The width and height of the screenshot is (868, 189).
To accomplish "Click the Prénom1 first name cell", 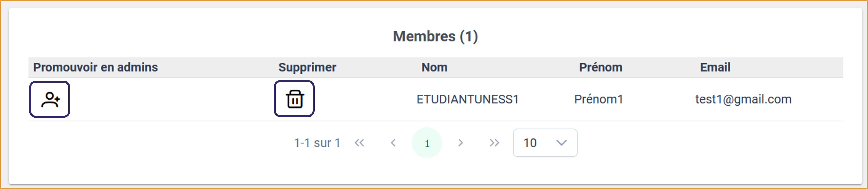I will pyautogui.click(x=598, y=99).
